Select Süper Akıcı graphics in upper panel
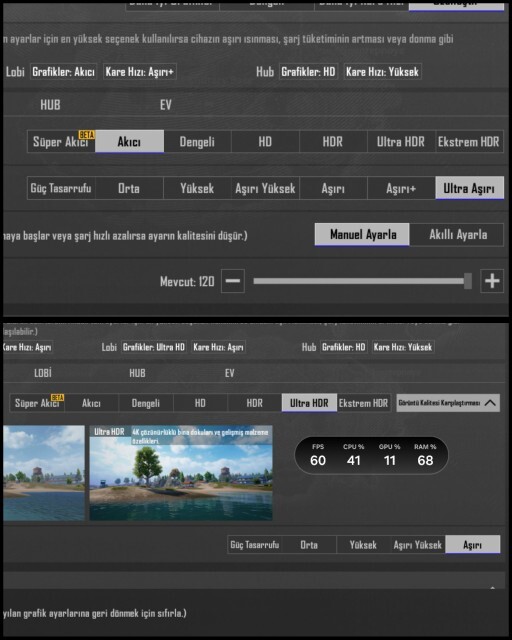This screenshot has width=512, height=640. [61, 142]
